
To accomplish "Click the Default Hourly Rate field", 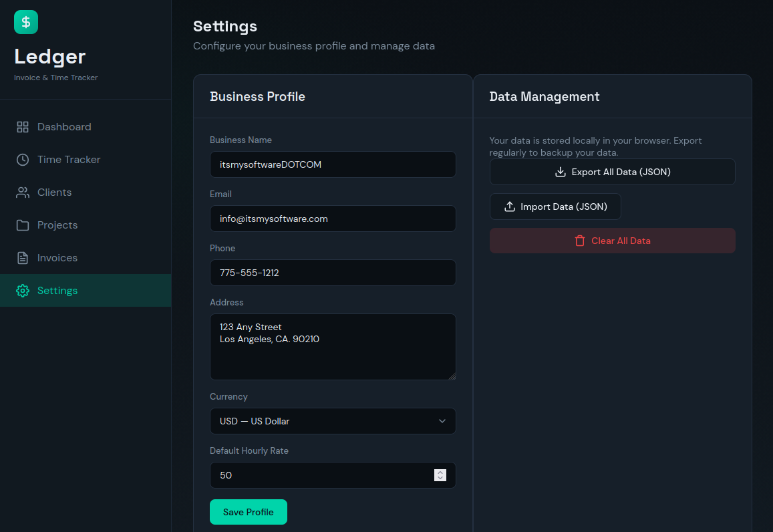I will tap(333, 475).
